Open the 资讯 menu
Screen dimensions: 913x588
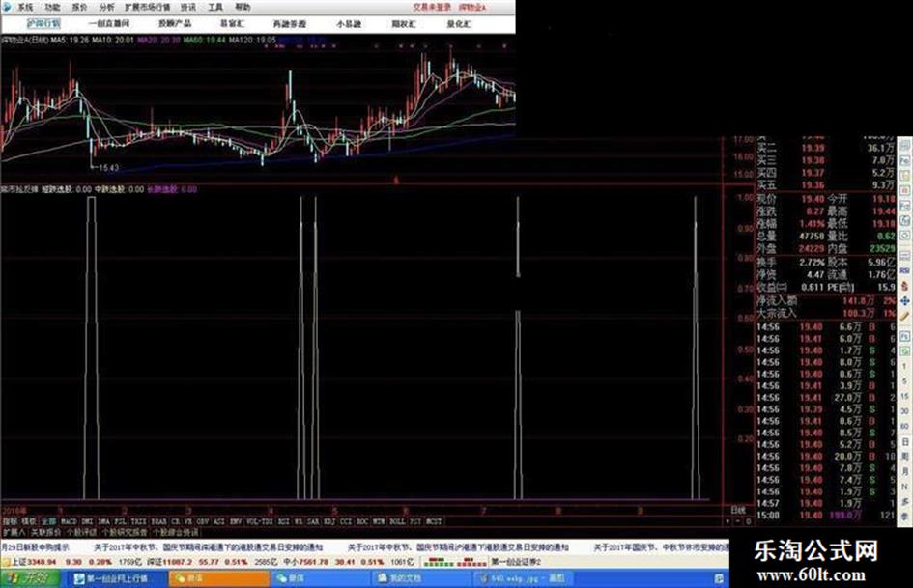tap(188, 7)
